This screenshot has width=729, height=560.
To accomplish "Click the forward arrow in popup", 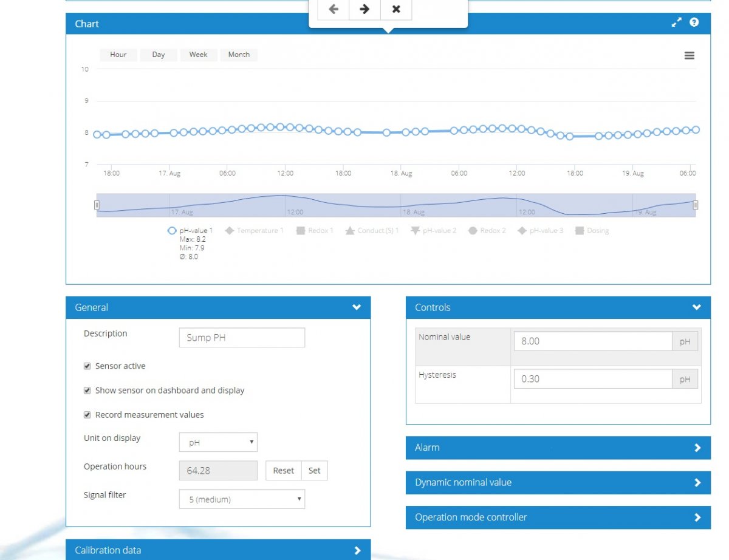I will (x=364, y=9).
